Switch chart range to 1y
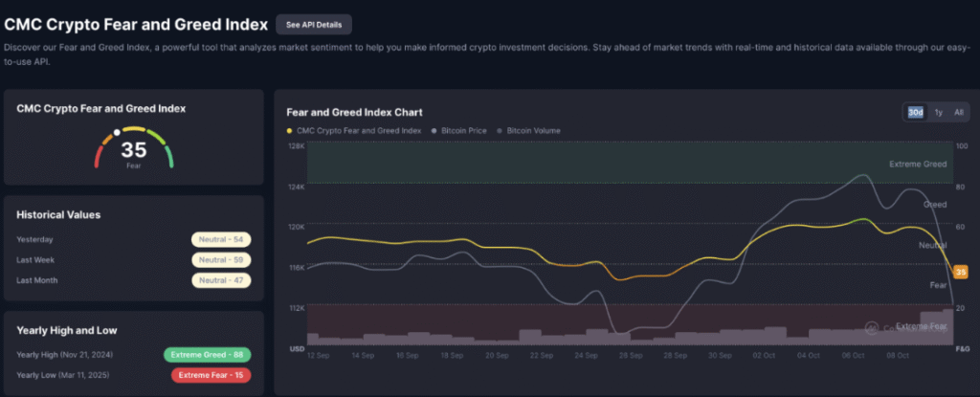The height and width of the screenshot is (397, 980). 939,113
